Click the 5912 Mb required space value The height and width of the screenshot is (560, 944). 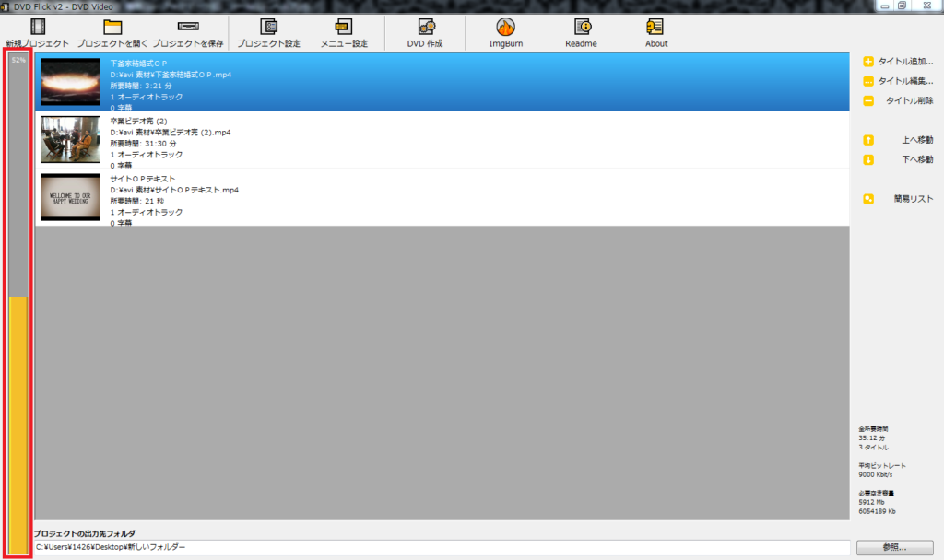point(871,502)
